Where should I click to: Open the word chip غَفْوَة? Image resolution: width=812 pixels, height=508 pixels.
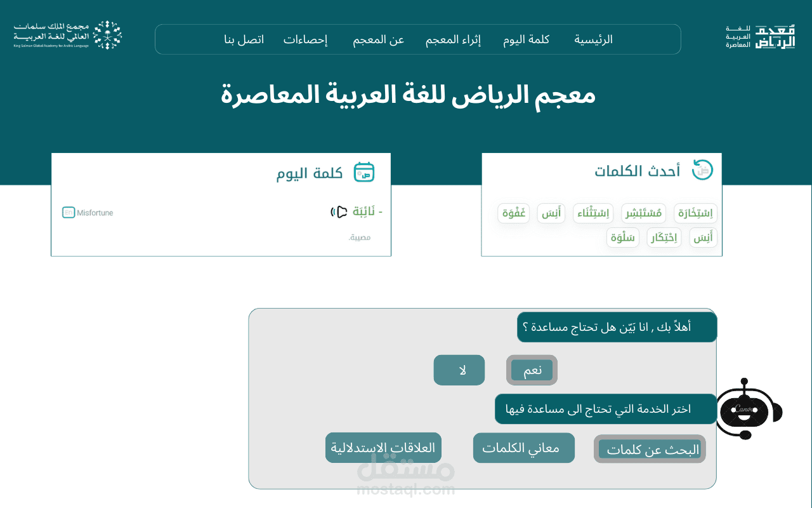pyautogui.click(x=513, y=213)
